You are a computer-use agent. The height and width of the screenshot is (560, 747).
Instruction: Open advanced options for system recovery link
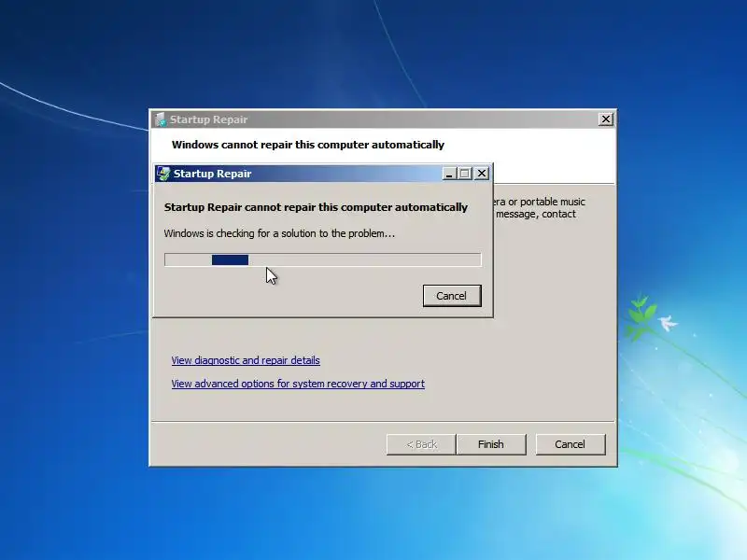pos(298,384)
